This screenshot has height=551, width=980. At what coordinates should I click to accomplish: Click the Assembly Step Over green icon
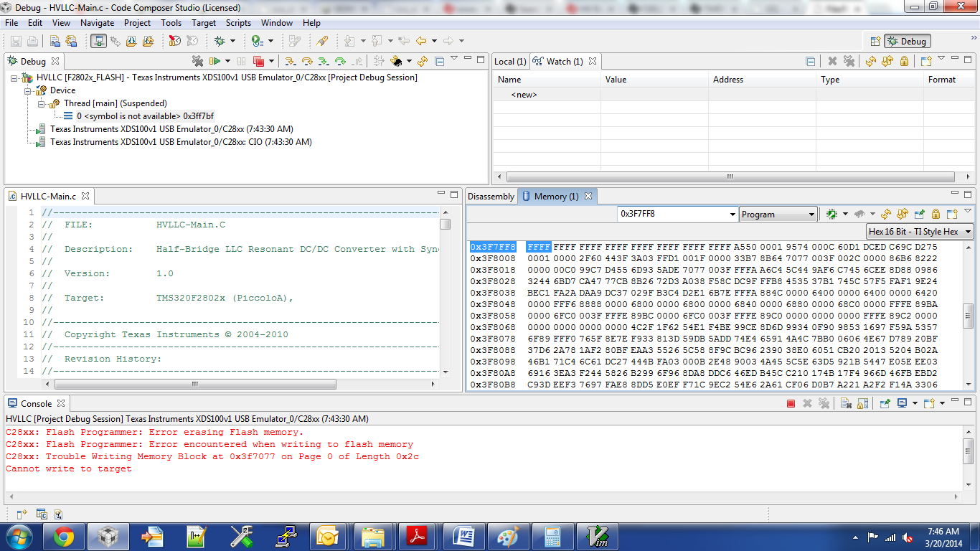(340, 62)
